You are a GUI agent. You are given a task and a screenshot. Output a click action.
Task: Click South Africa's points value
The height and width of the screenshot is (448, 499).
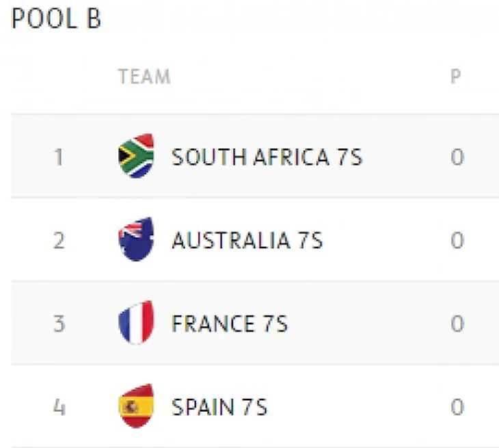tap(457, 157)
